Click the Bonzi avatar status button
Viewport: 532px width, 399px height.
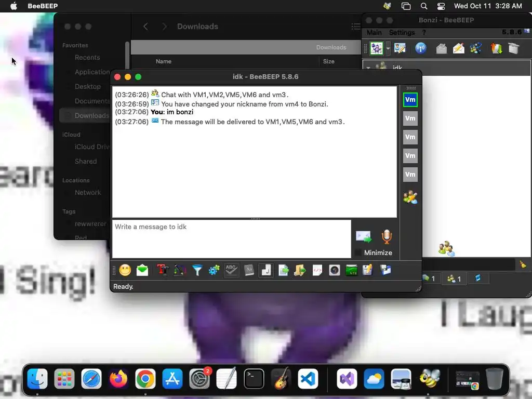tap(377, 48)
